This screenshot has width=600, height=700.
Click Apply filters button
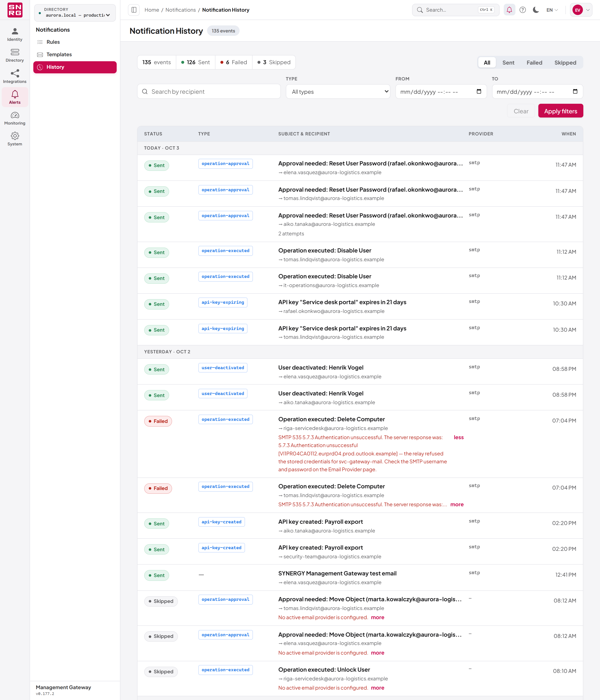point(560,111)
